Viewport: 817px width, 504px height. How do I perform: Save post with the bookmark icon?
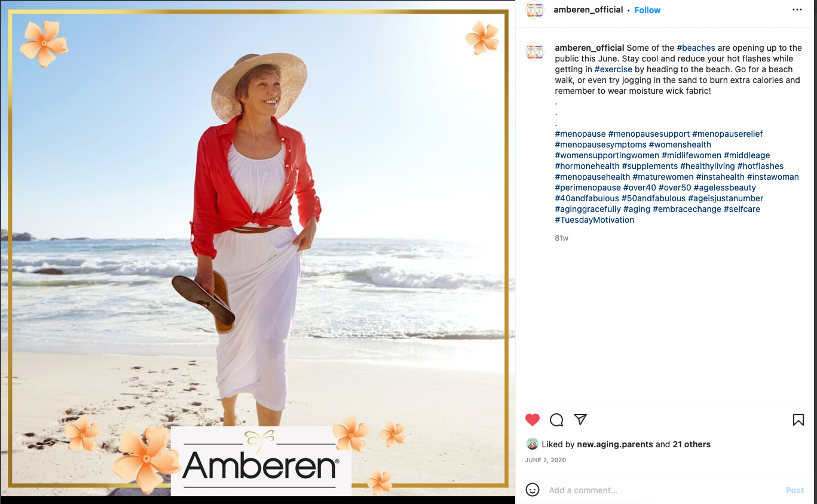798,420
